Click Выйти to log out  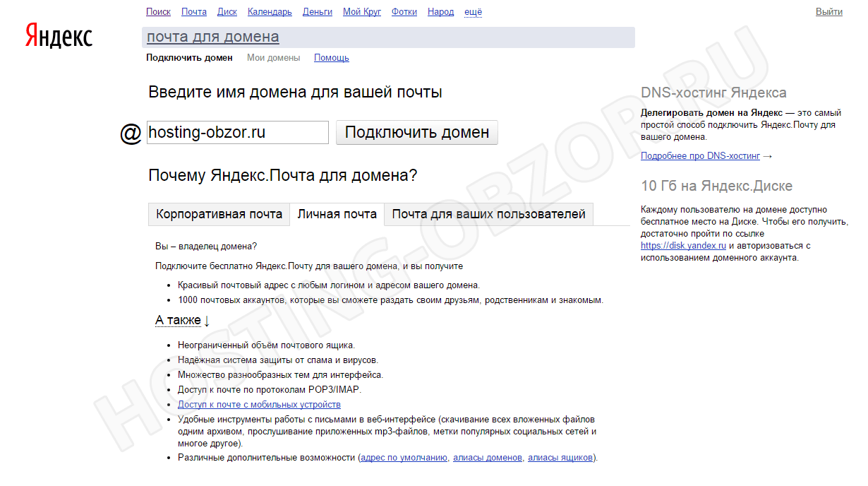[x=829, y=12]
